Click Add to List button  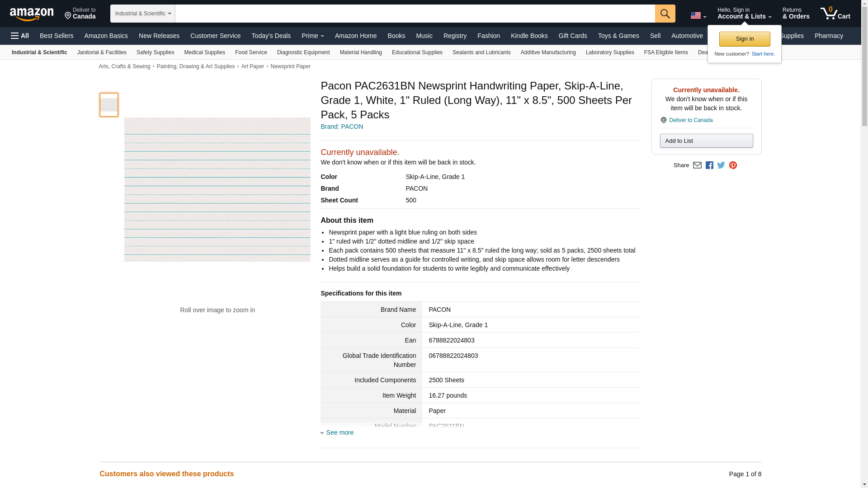point(706,141)
